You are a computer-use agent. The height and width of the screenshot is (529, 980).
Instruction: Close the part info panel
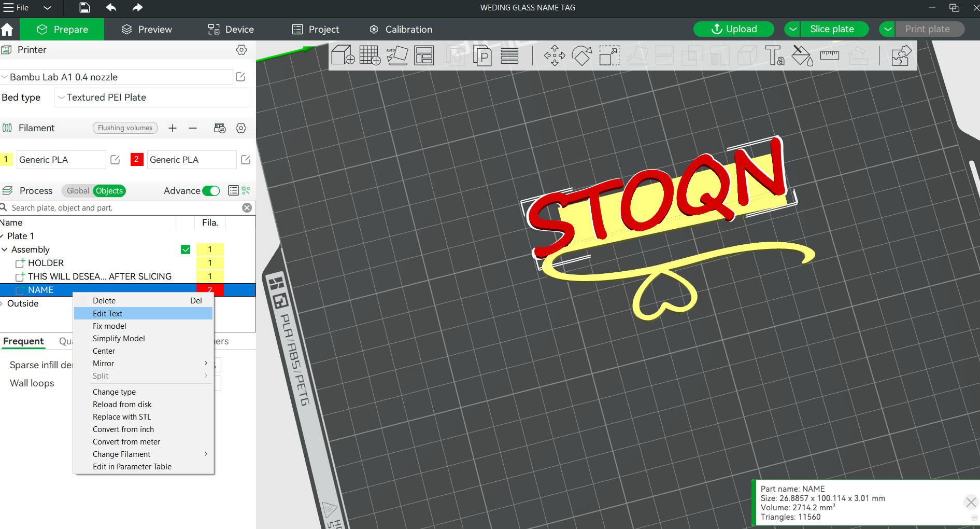pyautogui.click(x=971, y=502)
